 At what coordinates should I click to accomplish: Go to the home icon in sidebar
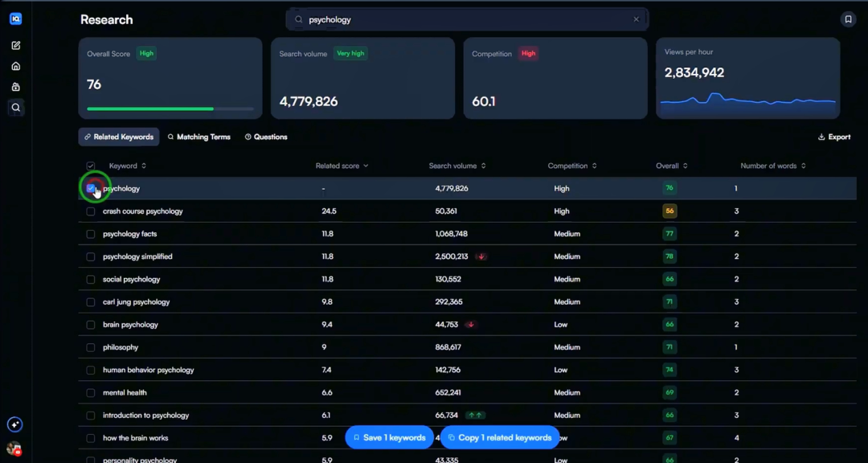coord(15,67)
